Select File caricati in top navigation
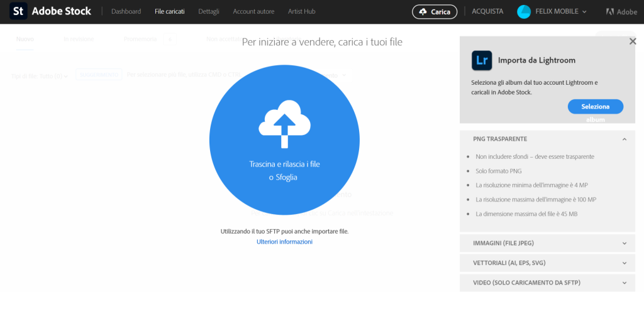 point(170,11)
